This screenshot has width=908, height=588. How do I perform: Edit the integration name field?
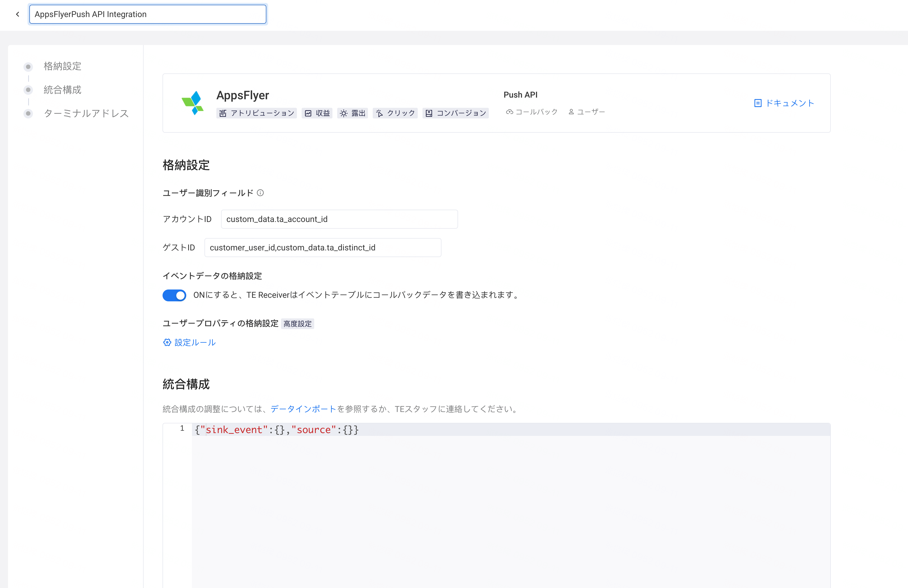[148, 14]
